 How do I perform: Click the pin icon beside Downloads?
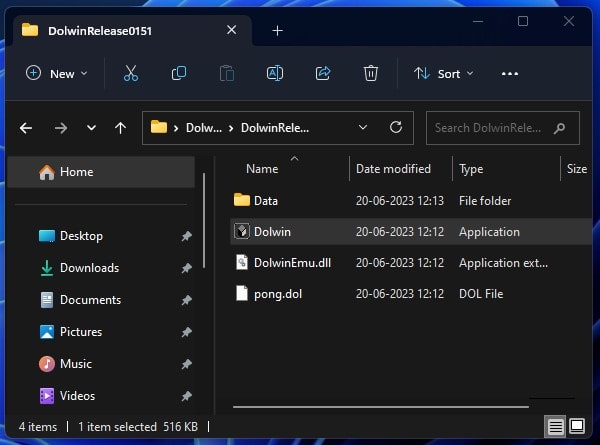pyautogui.click(x=186, y=268)
